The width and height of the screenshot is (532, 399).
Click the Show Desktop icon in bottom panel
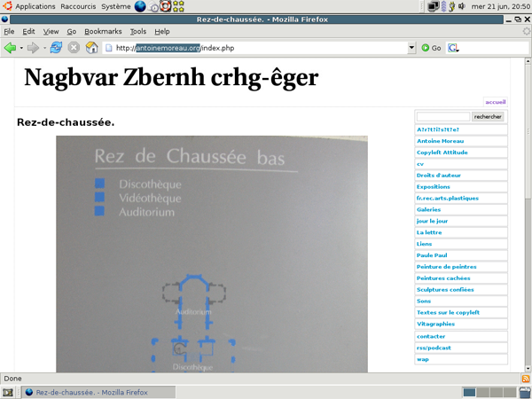8,392
